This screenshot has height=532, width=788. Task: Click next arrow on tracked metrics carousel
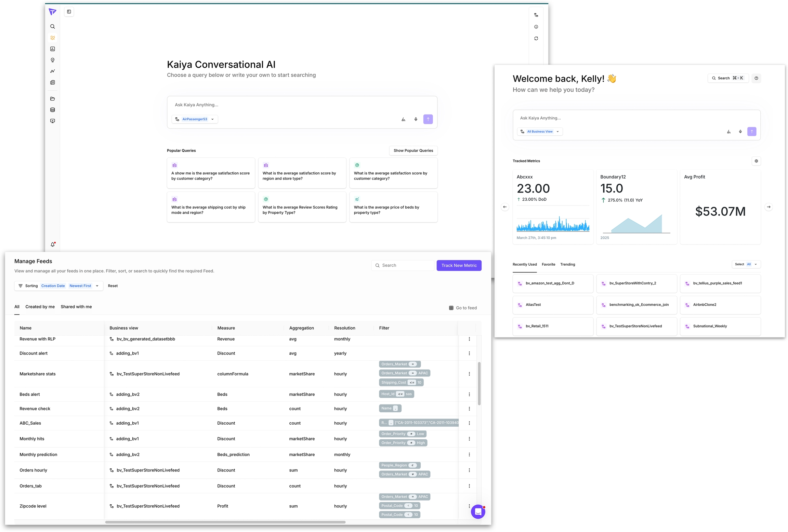(768, 207)
